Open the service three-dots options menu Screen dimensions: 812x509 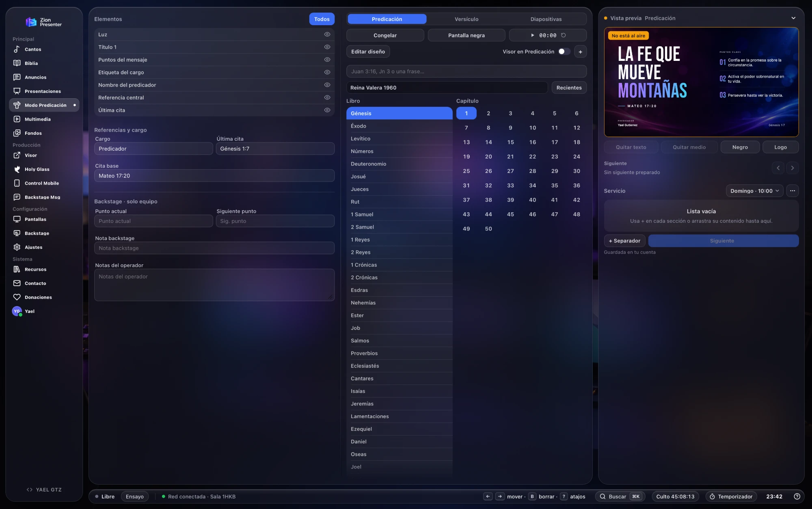(793, 191)
